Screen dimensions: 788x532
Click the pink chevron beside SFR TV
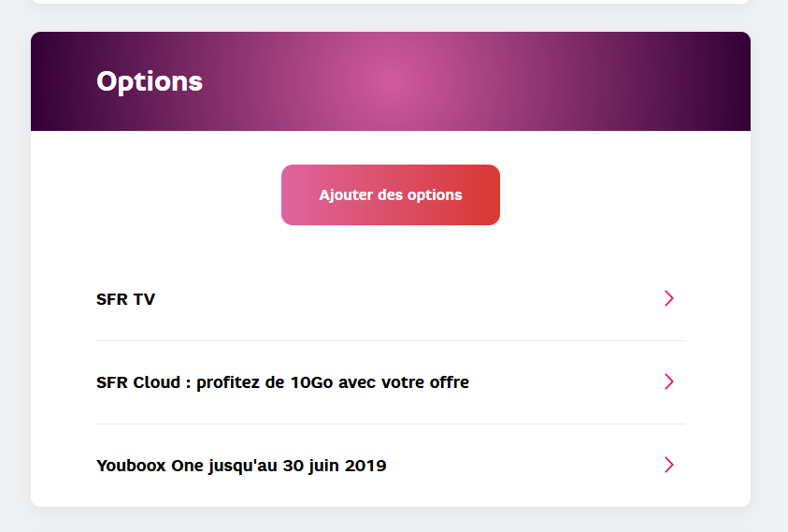pyautogui.click(x=668, y=298)
